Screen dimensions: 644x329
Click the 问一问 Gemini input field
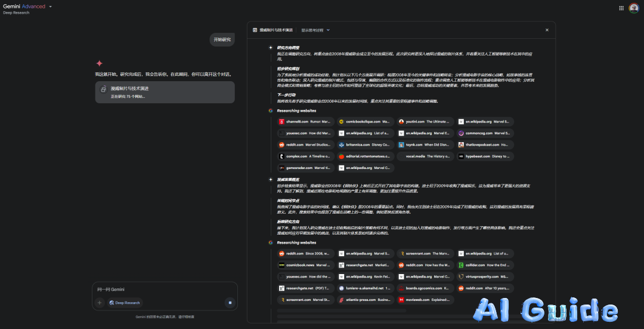coord(161,290)
